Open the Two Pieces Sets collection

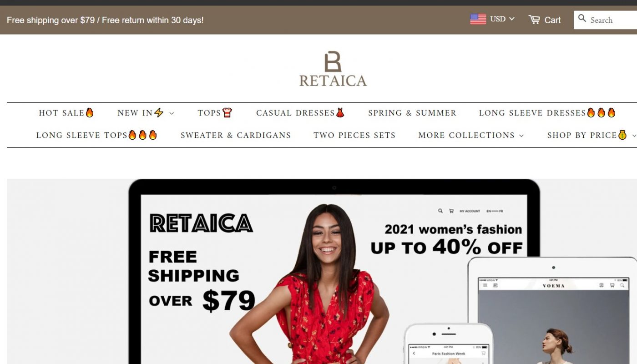pyautogui.click(x=354, y=135)
